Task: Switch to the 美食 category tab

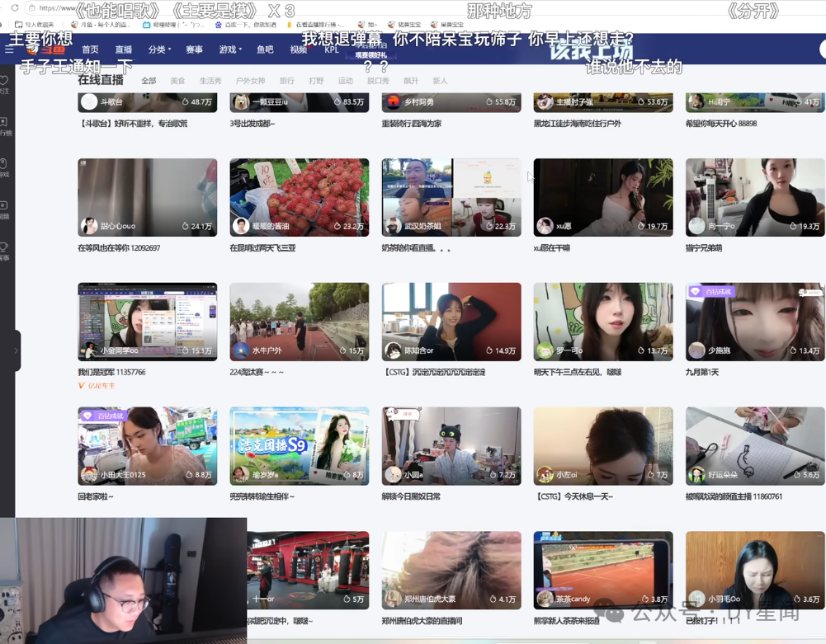Action: [x=177, y=81]
